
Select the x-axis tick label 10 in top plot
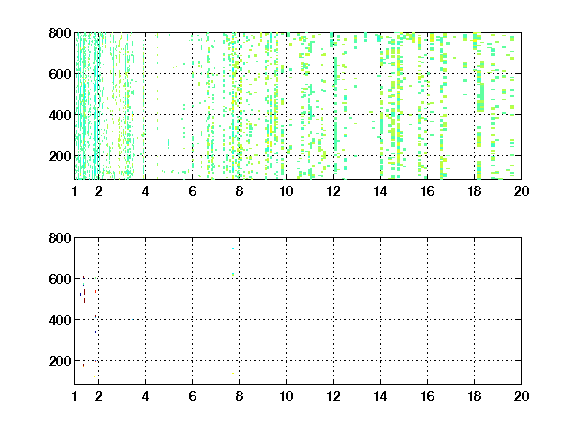pos(286,191)
